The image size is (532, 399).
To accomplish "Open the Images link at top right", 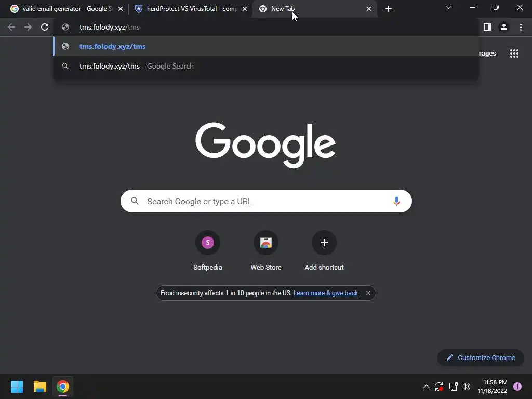I will (487, 54).
